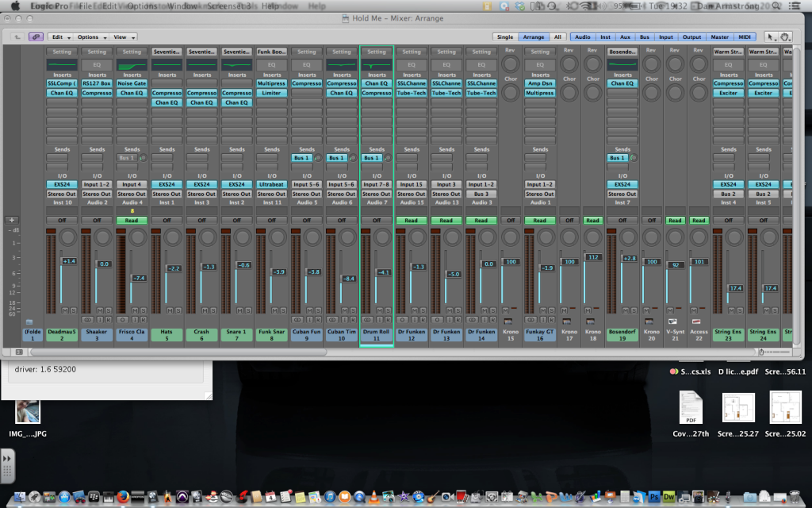Toggle the Aux channel filter button
Viewport: 812px width, 508px height.
tap(626, 37)
